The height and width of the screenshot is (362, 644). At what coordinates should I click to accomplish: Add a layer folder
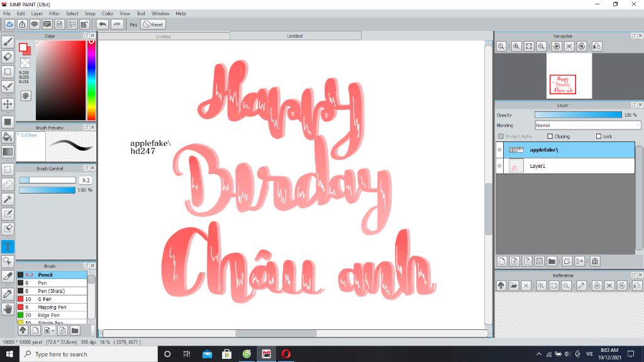(552, 261)
